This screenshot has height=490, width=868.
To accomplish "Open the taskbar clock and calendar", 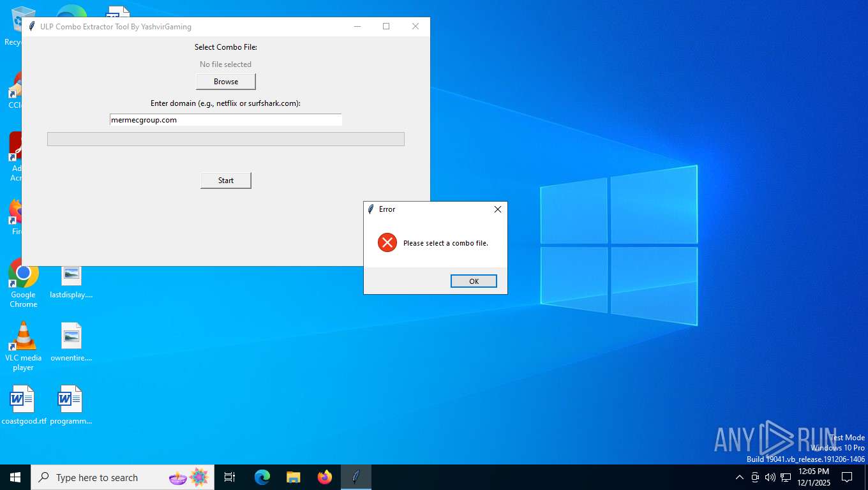I will tap(814, 477).
